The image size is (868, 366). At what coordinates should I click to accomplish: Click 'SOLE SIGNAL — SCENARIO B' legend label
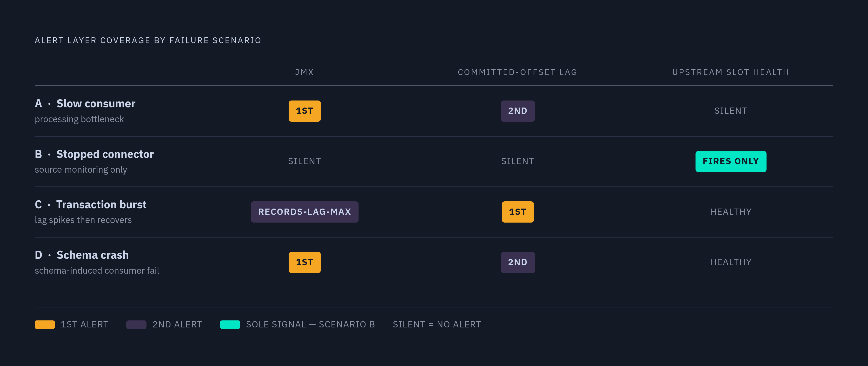point(310,325)
